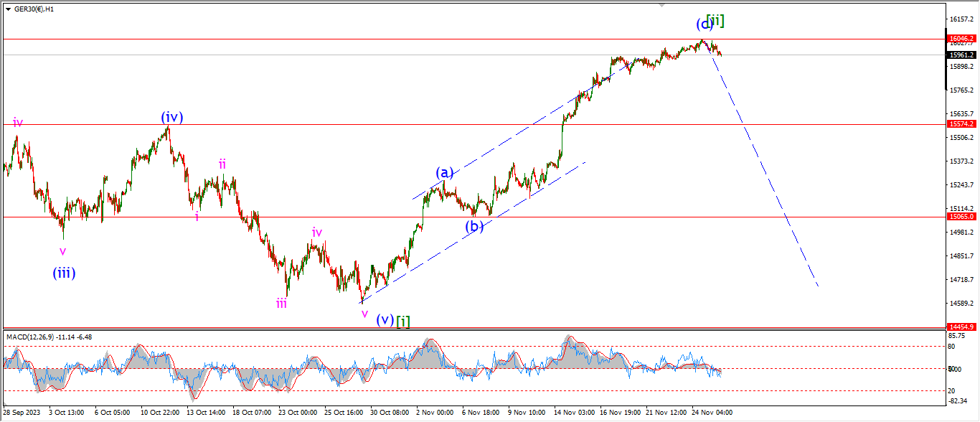
Task: Click the MACD(12,26,9) indicator label
Action: (49, 337)
